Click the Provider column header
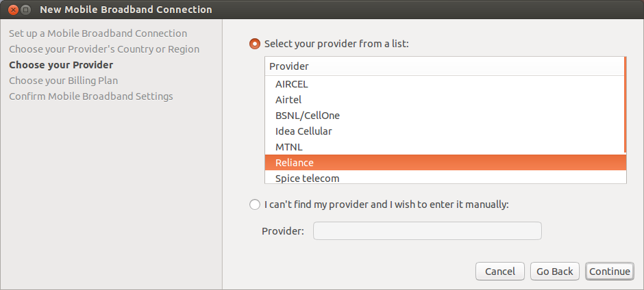 pos(445,66)
